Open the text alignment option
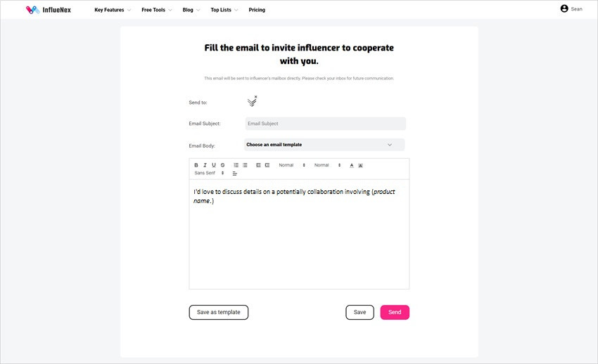This screenshot has height=364, width=598. 235,174
